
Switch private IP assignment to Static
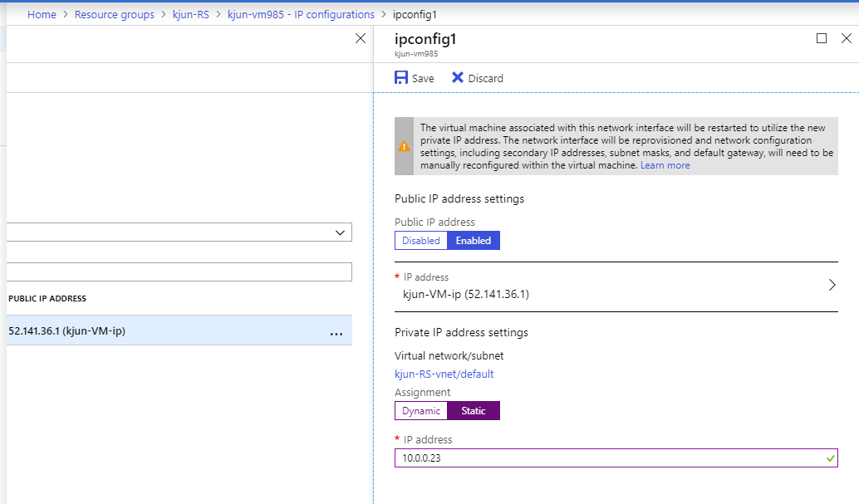tap(474, 411)
